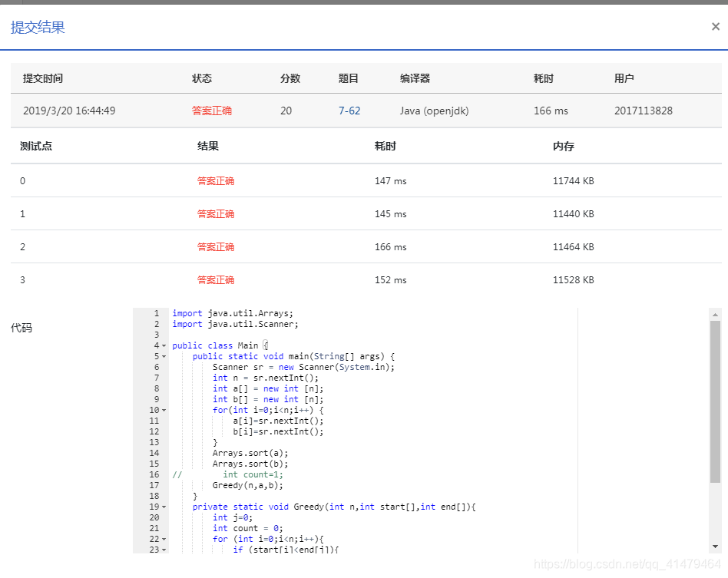Click the 分数 column header

pyautogui.click(x=290, y=78)
